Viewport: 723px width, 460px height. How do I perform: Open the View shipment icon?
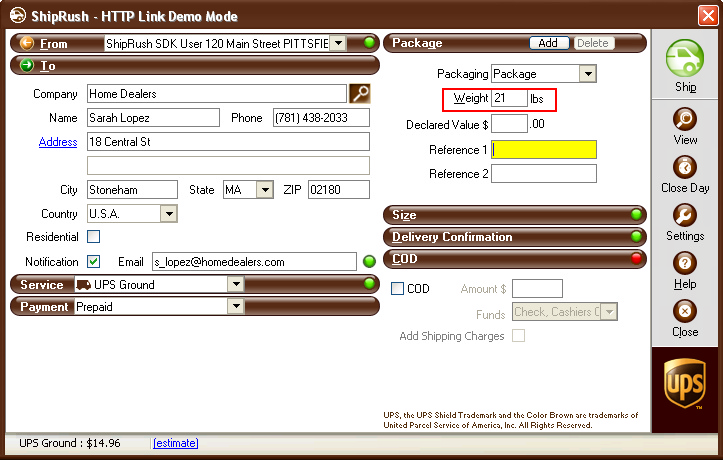pos(685,119)
